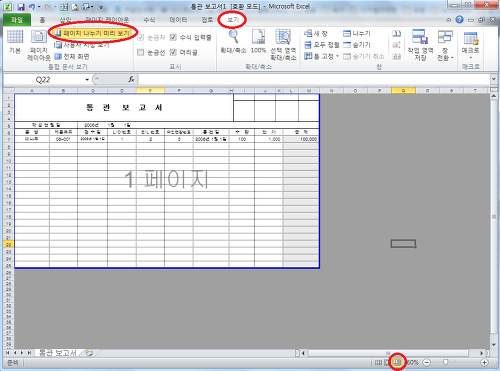Expand the formula bar with its arrow
Viewport: 500px width, 371px height.
[x=493, y=79]
